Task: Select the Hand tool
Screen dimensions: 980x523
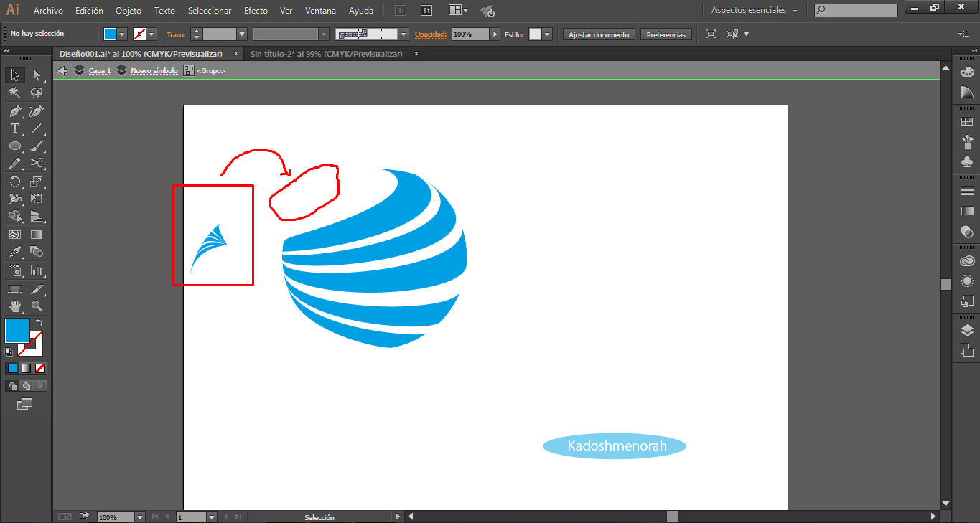Action: tap(14, 306)
